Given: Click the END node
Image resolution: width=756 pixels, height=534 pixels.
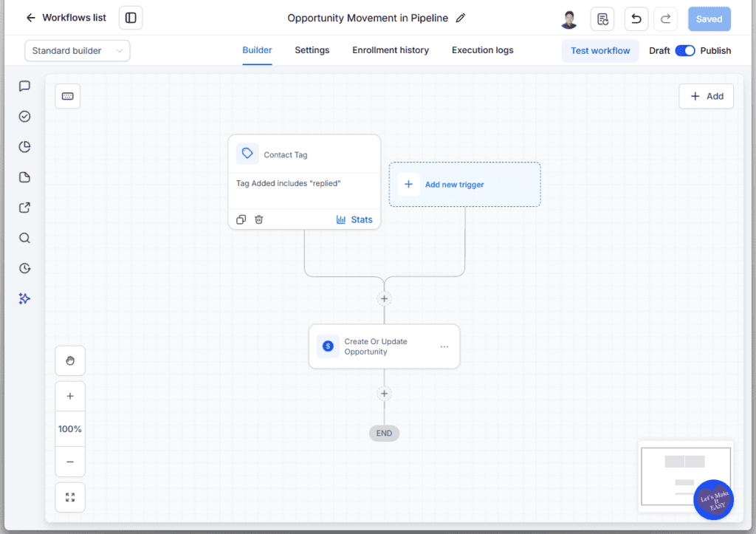Looking at the screenshot, I should [x=384, y=433].
